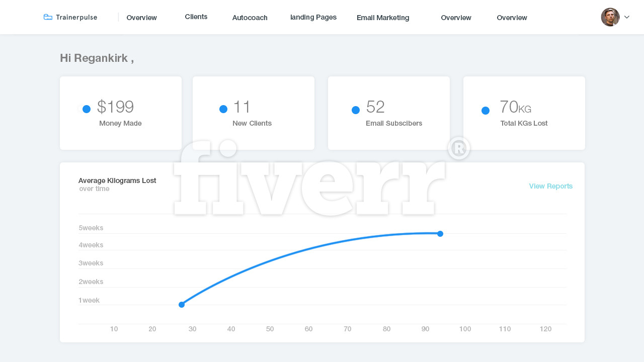Viewport: 644px width, 362px height.
Task: Click the 60 x-axis label
Action: [308, 329]
